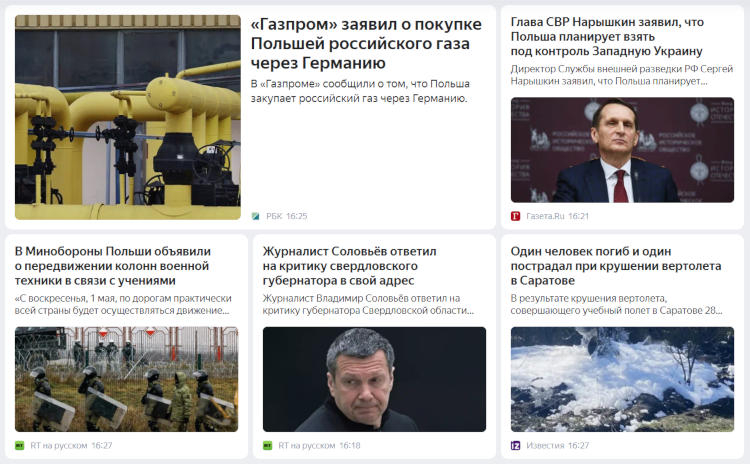The height and width of the screenshot is (464, 750).
Task: Open the snowy helicopter crash photo
Action: (622, 379)
